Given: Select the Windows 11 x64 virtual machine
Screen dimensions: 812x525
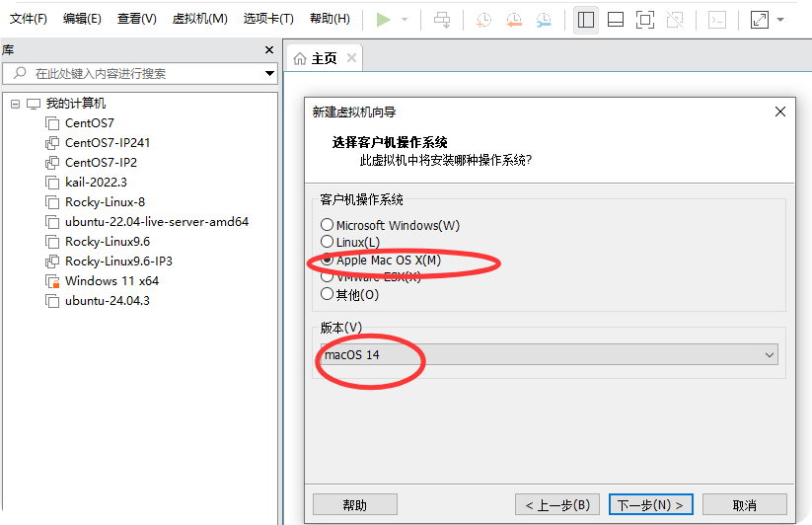Looking at the screenshot, I should click(111, 280).
